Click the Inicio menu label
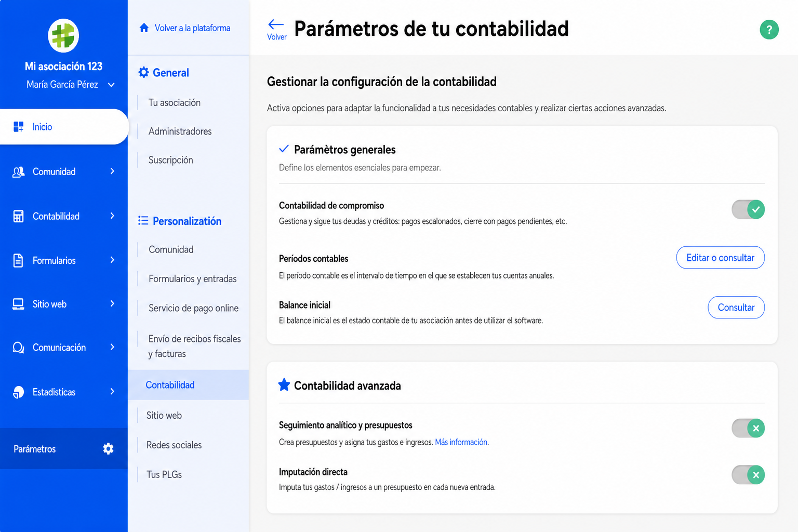 click(42, 127)
